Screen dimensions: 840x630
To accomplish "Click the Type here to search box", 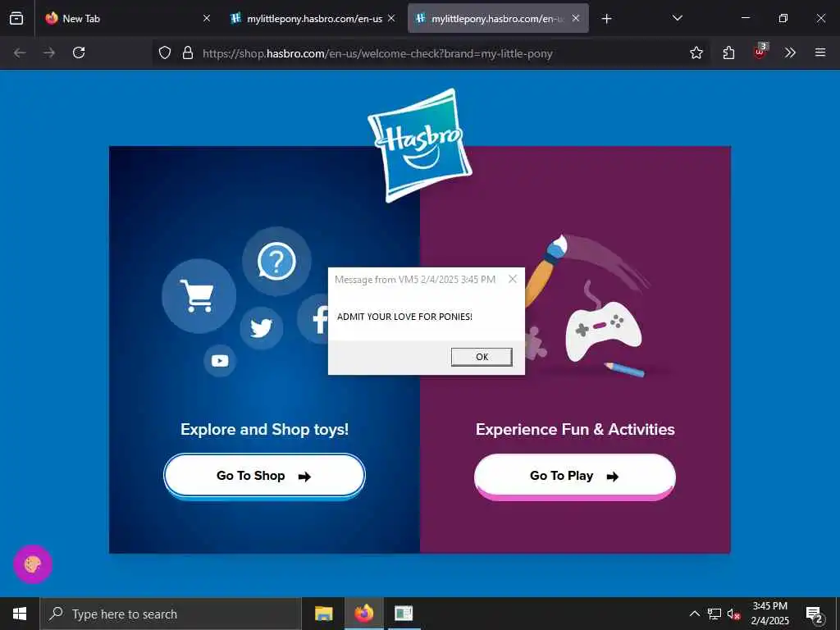I will click(171, 614).
